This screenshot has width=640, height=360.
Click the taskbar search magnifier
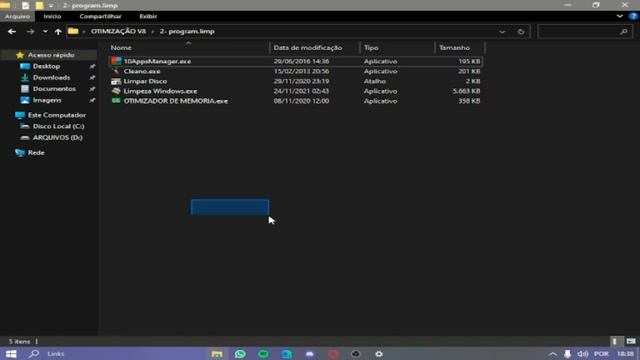pos(34,354)
